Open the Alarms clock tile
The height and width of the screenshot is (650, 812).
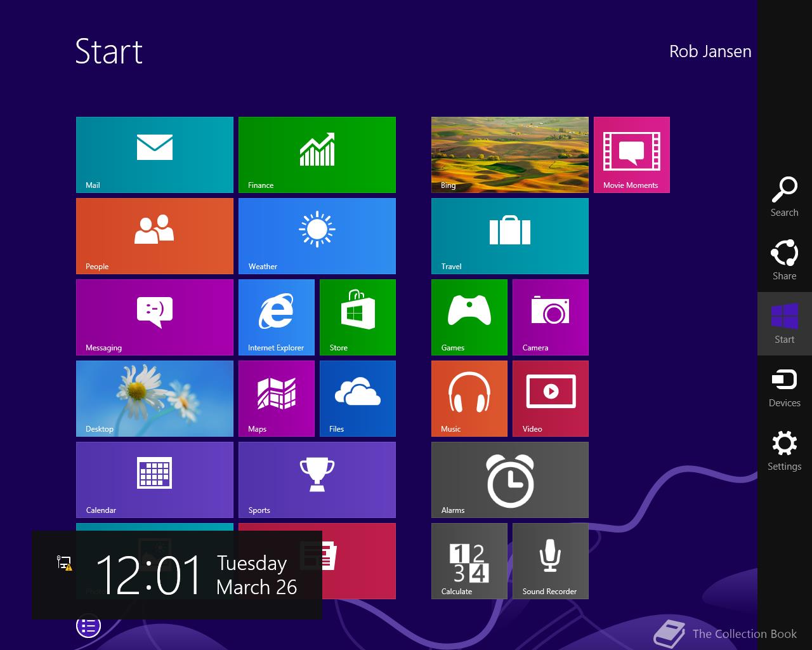510,480
